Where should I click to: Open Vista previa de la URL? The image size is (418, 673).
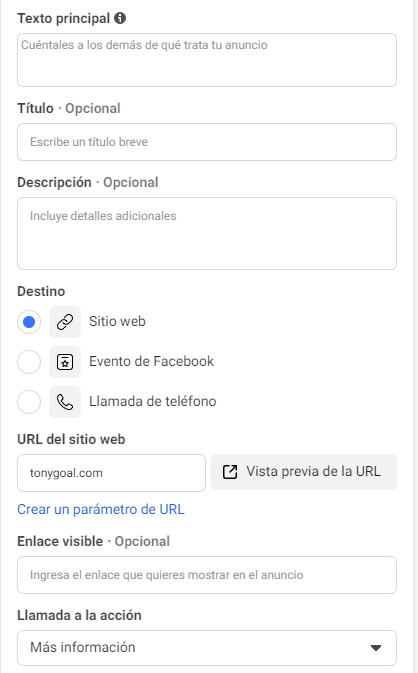[x=303, y=472]
